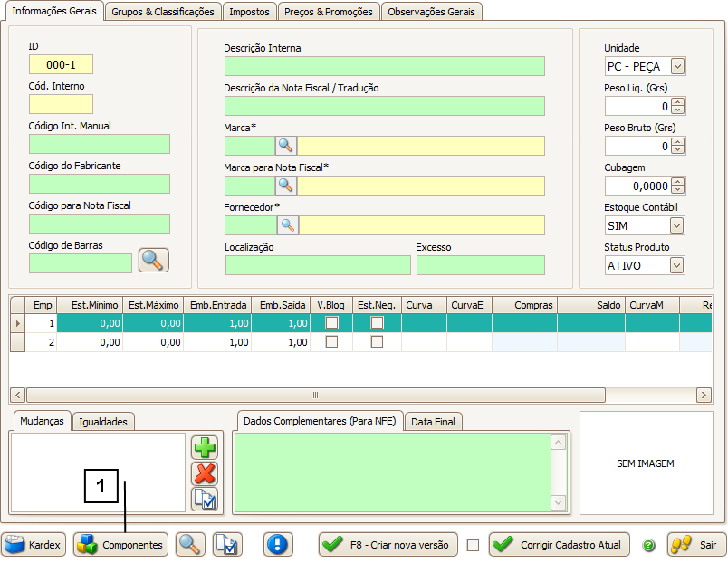Switch to the Impostos tab
The image size is (728, 563).
(x=249, y=12)
